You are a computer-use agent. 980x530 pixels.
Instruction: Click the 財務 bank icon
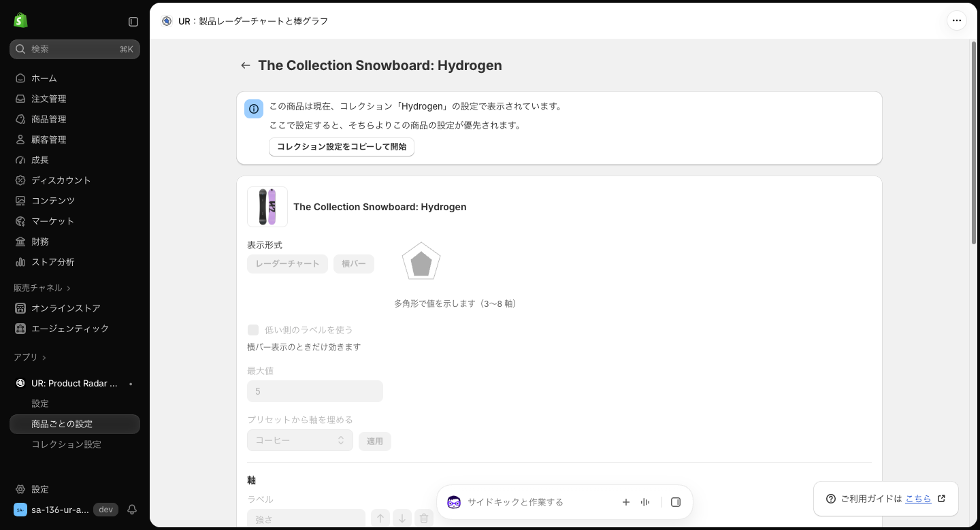click(x=20, y=242)
